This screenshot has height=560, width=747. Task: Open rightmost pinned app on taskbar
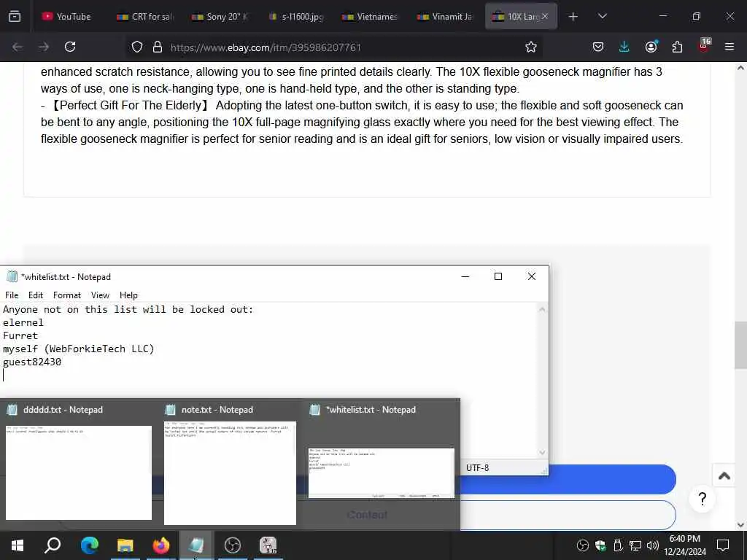[x=268, y=545]
